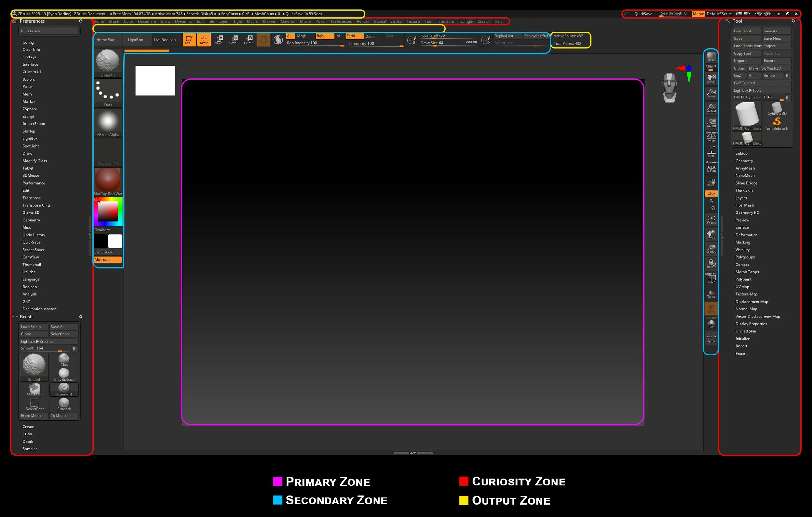
Task: Expand Hotkeys section in Preferences
Action: (x=29, y=57)
